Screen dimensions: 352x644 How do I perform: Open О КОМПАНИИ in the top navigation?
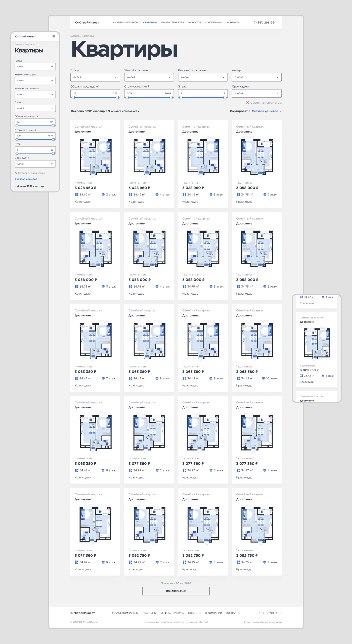(213, 23)
